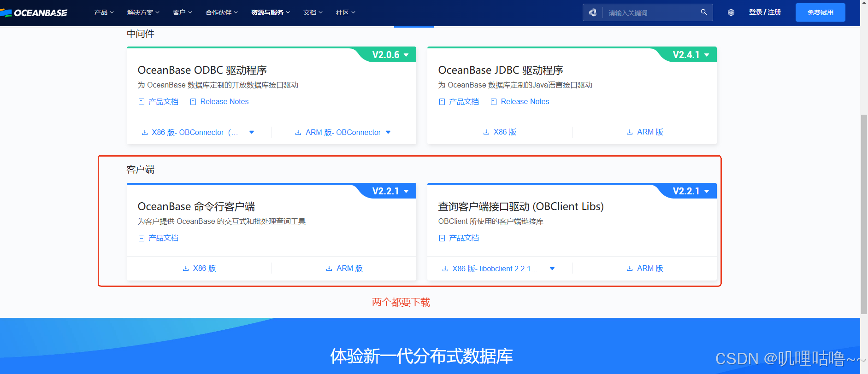Click 登录 / 注册 link
The width and height of the screenshot is (868, 374).
(765, 12)
